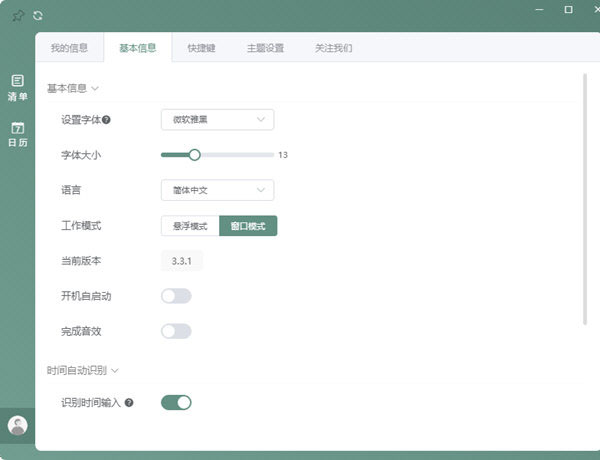Click the pin window icon
The width and height of the screenshot is (600, 460).
click(17, 15)
